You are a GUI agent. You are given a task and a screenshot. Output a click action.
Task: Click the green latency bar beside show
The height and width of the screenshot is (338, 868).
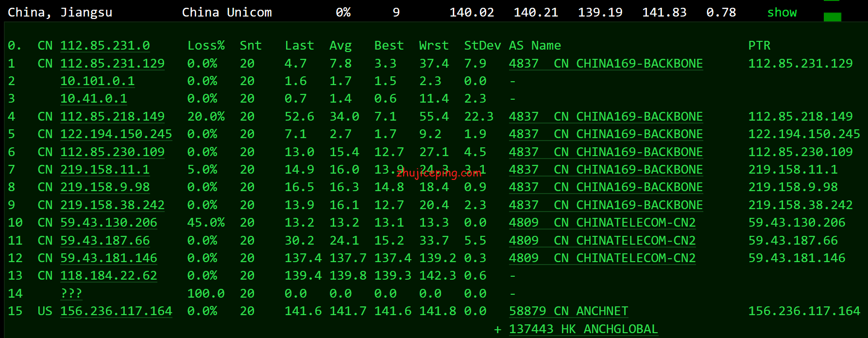pos(832,17)
